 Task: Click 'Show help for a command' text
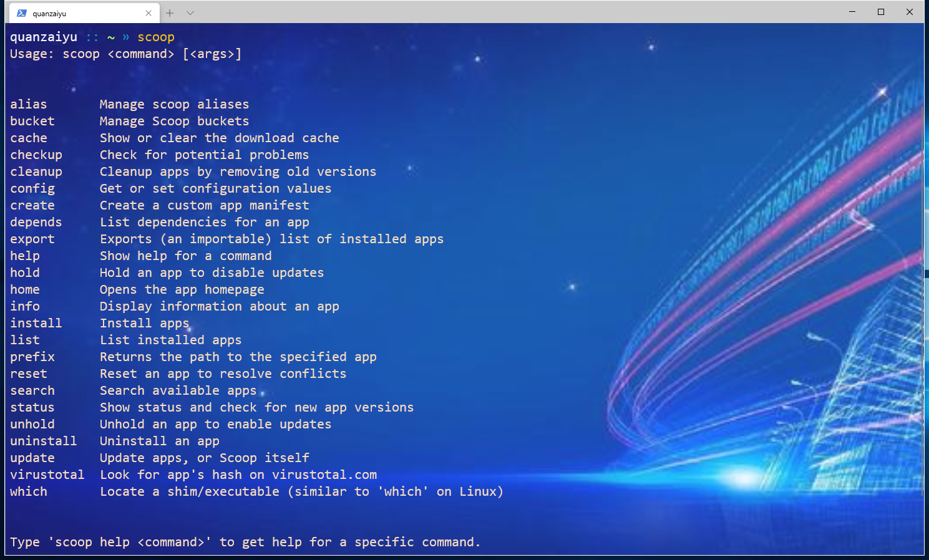[186, 256]
